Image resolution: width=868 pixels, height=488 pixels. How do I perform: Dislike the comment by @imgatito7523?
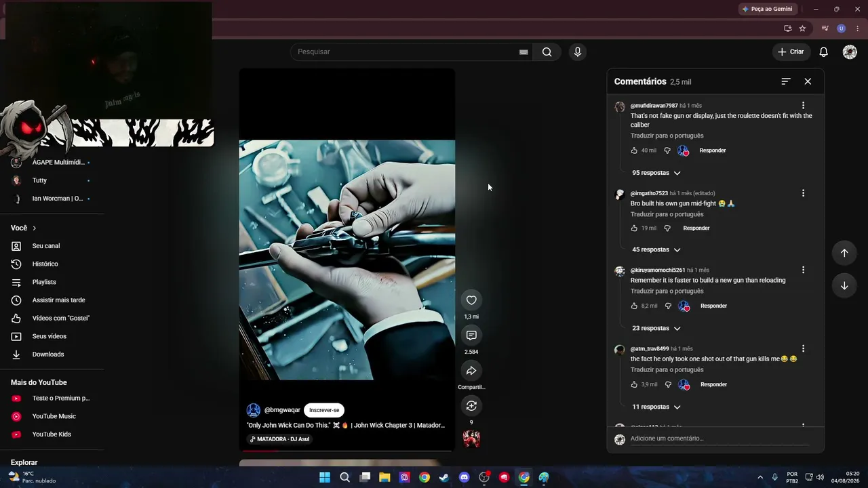point(667,228)
